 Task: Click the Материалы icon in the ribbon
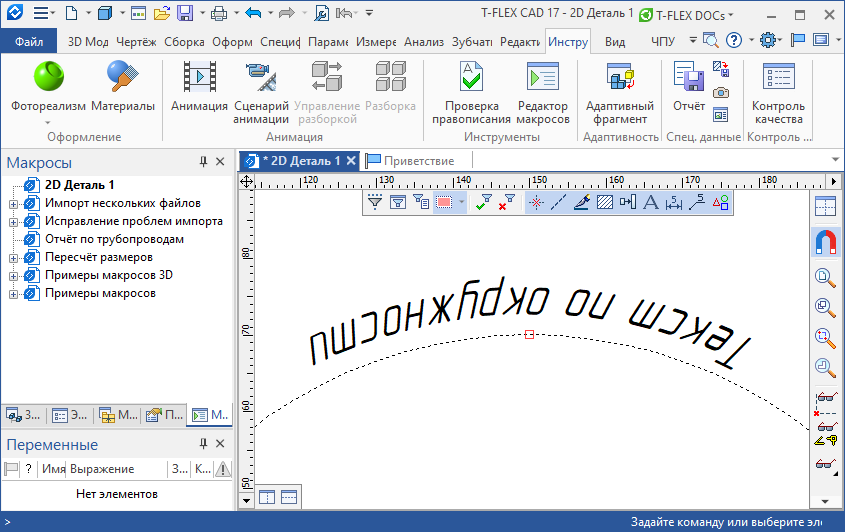[x=123, y=78]
